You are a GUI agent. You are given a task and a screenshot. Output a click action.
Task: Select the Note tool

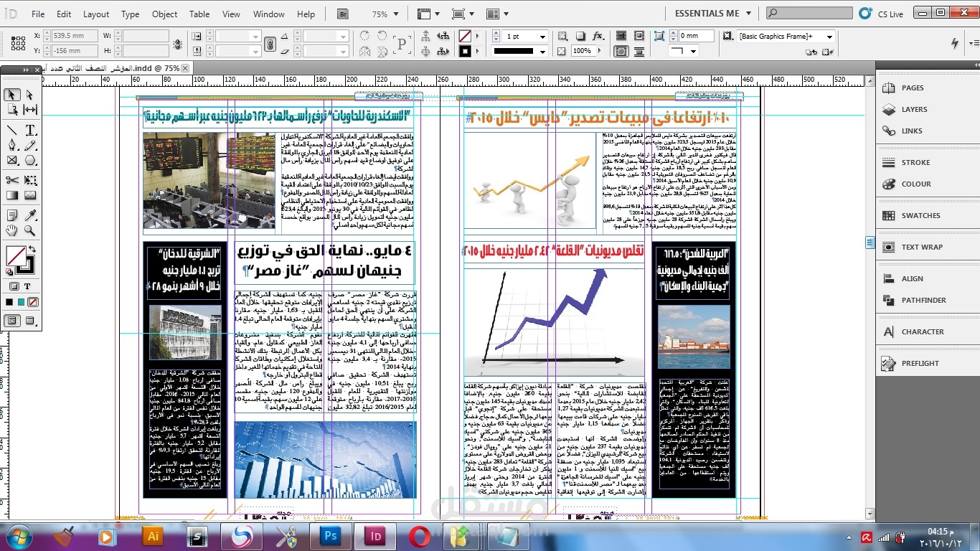[x=12, y=215]
